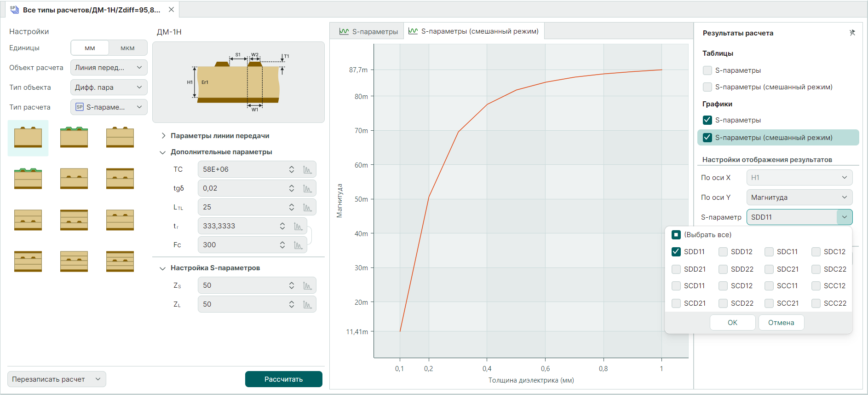This screenshot has width=868, height=395.
Task: Click the sweep graph icon for ZL field
Action: [307, 304]
